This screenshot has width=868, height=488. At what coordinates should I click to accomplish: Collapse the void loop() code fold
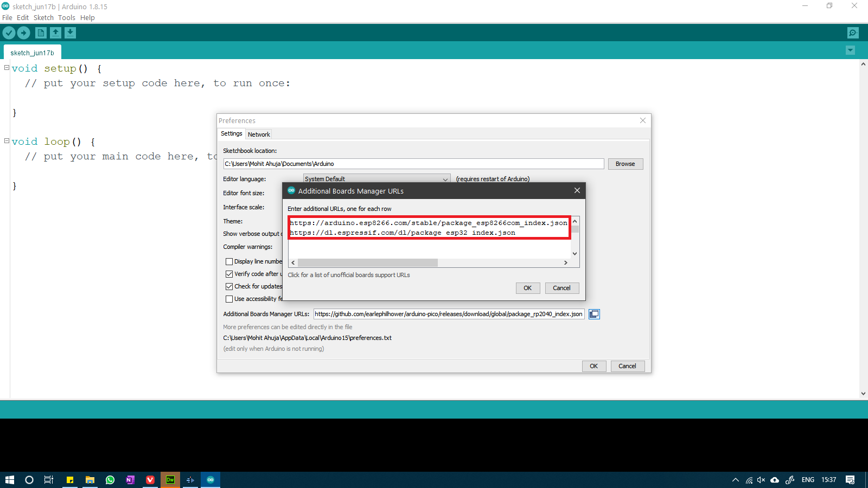[x=7, y=141]
